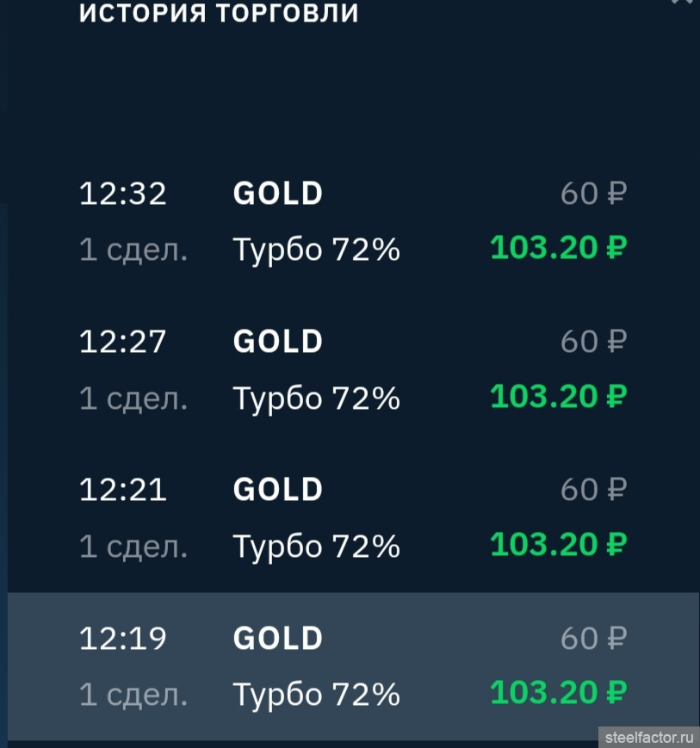
Task: Select highlighted GOLD trade from 12:19
Action: pyautogui.click(x=277, y=638)
